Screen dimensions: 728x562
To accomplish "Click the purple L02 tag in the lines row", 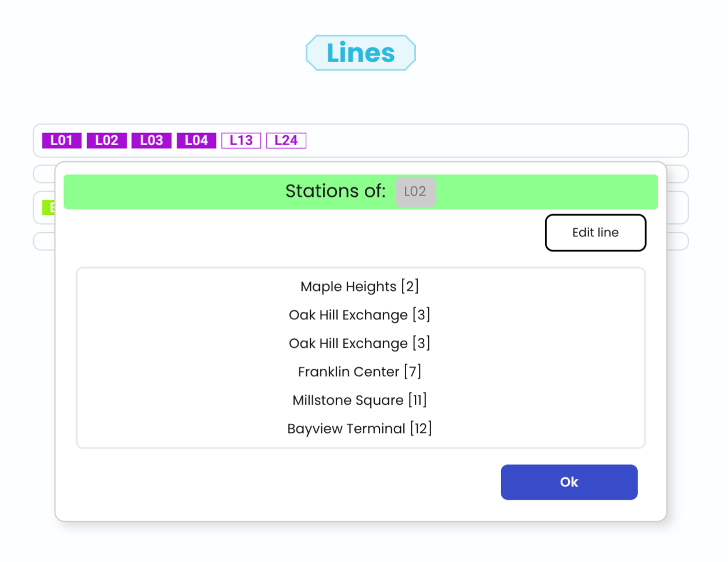I will pyautogui.click(x=106, y=140).
